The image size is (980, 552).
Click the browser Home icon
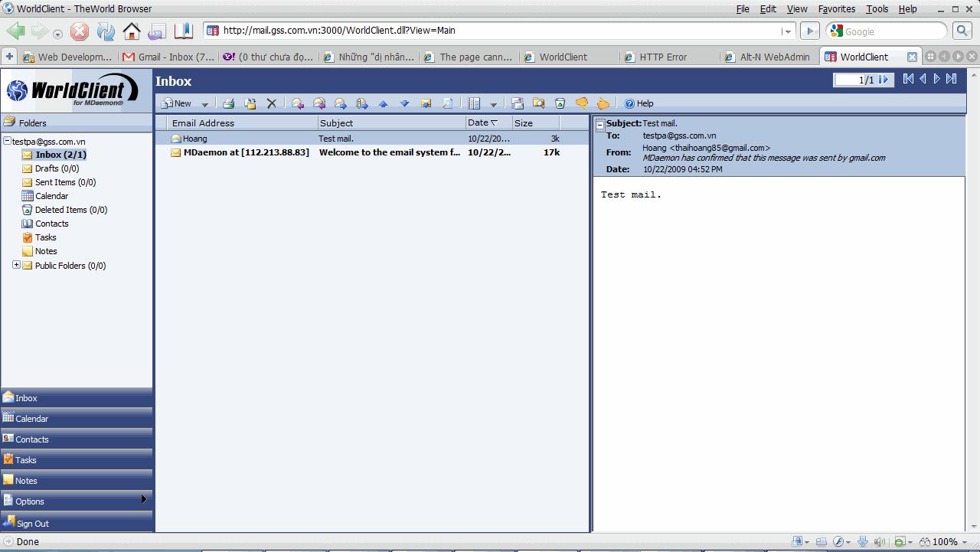coord(132,31)
